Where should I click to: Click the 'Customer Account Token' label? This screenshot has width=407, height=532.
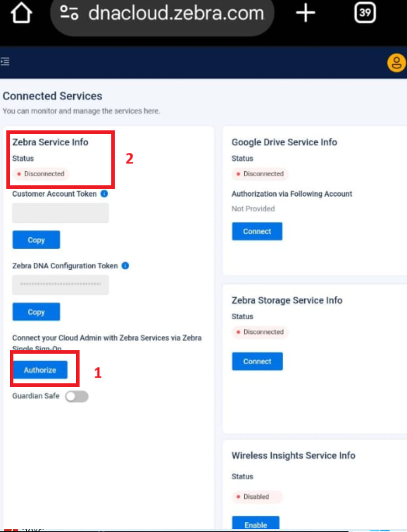pos(54,194)
